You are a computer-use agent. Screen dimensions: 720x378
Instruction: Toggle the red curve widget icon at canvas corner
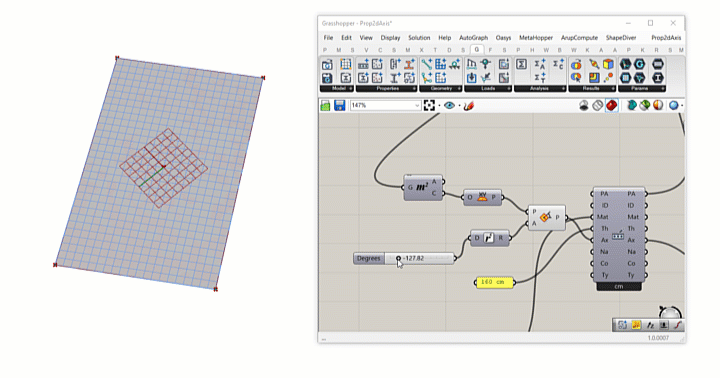(678, 325)
